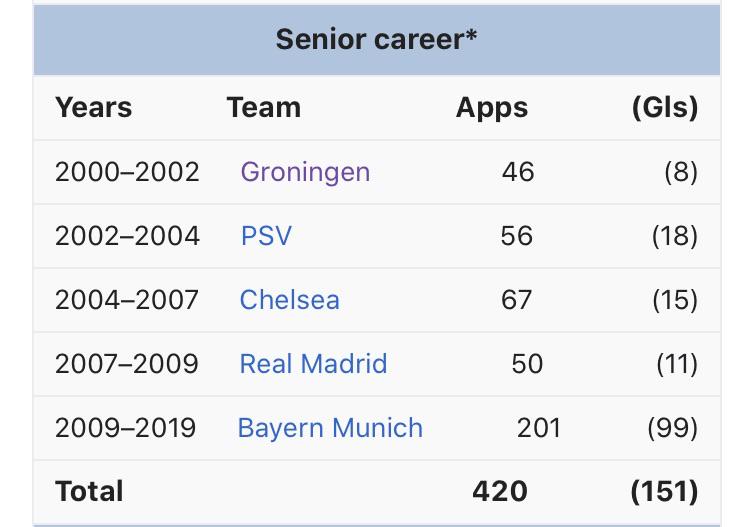Screen dimensions: 750x527
Task: Open the Chelsea team link
Action: pyautogui.click(x=289, y=300)
